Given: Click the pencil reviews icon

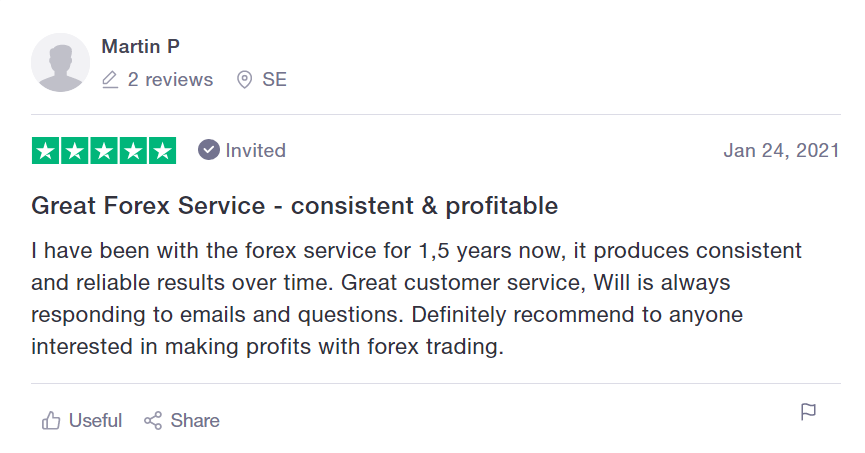Looking at the screenshot, I should coord(110,79).
